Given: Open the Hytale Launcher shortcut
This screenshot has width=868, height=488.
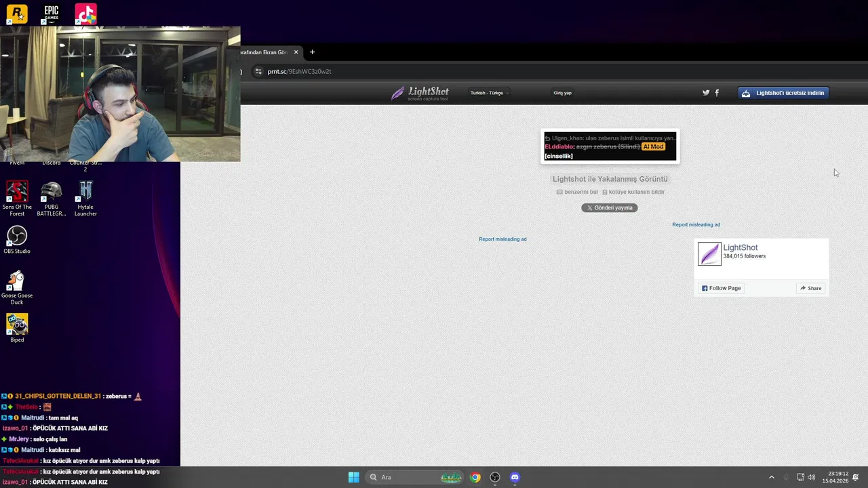Looking at the screenshot, I should point(85,199).
